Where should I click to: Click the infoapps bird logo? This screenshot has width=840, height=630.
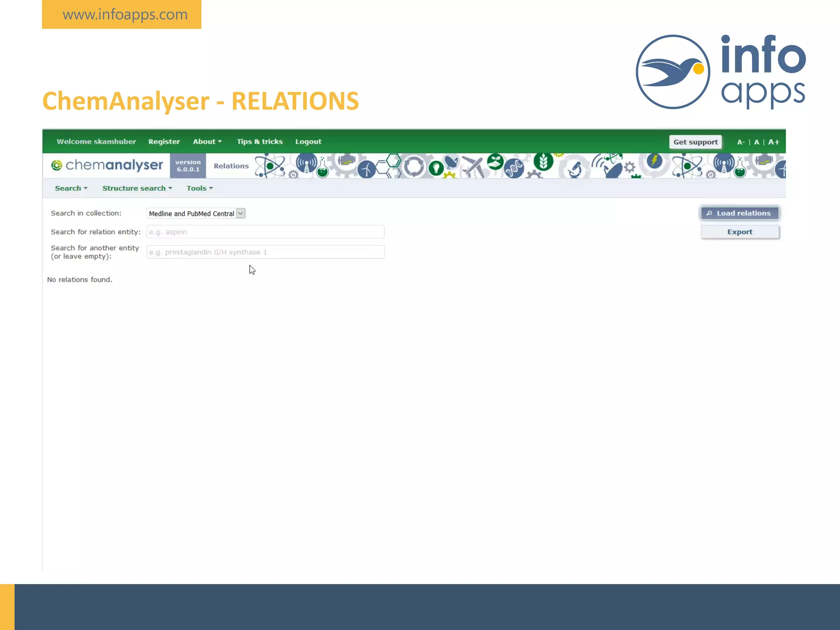point(673,72)
